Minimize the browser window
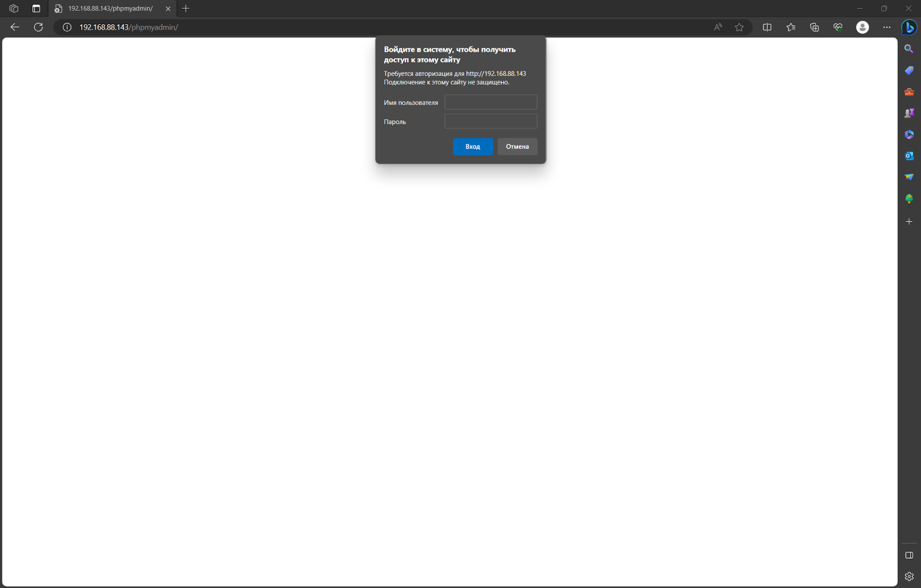 click(860, 9)
